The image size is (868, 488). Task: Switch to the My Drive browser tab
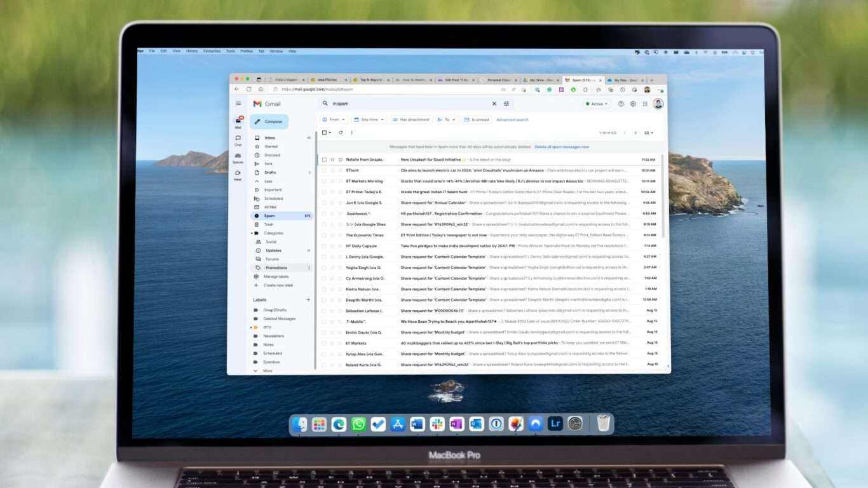(x=541, y=80)
